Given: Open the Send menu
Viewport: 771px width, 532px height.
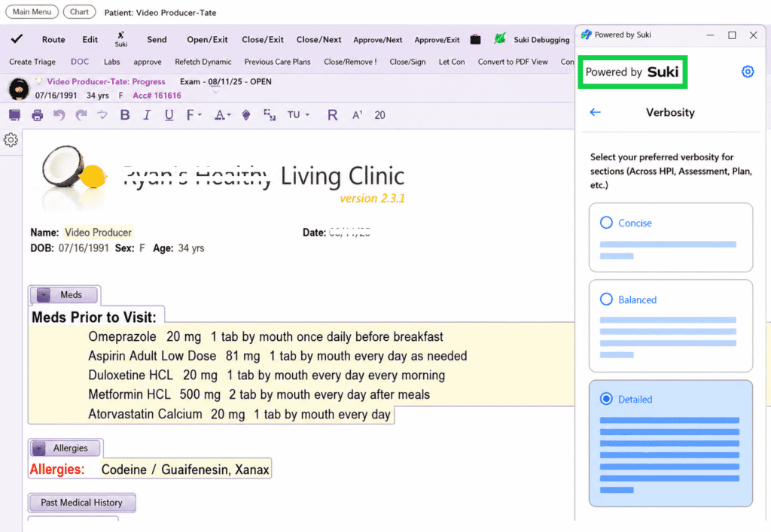Looking at the screenshot, I should click(157, 39).
